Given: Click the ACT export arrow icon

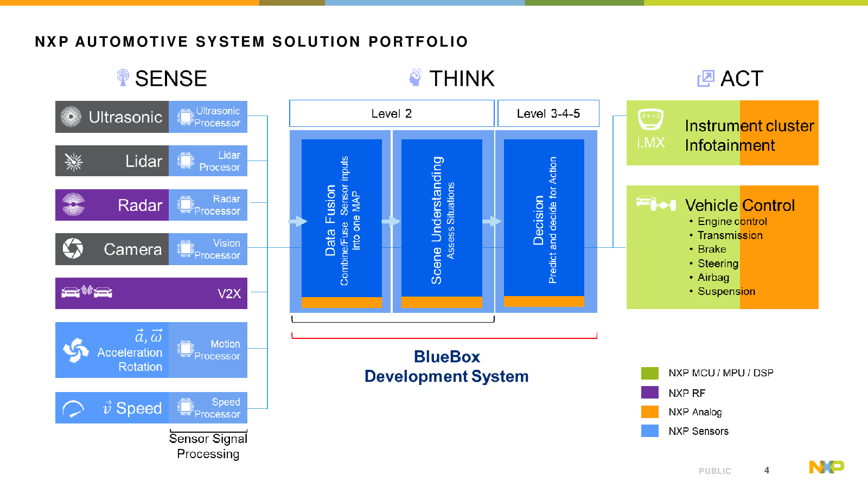Looking at the screenshot, I should 705,79.
